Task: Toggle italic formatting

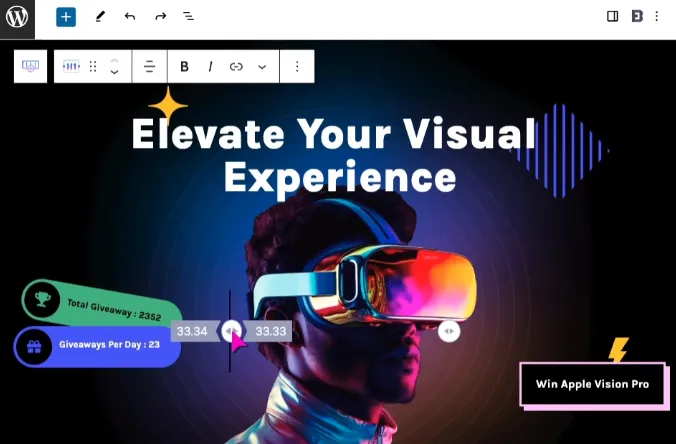Action: click(x=210, y=66)
